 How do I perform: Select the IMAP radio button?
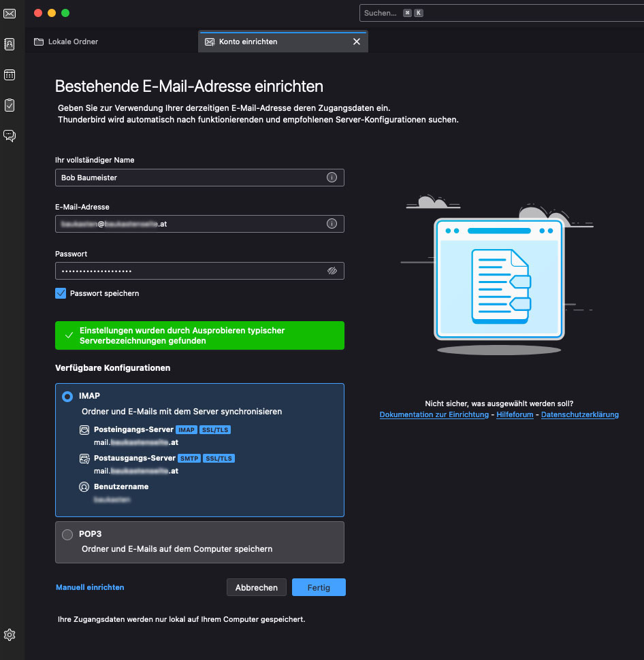click(x=67, y=397)
